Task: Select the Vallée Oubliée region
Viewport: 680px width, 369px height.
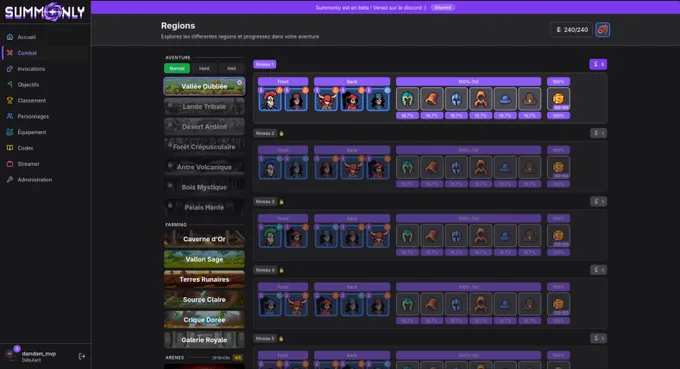Action: [x=204, y=86]
